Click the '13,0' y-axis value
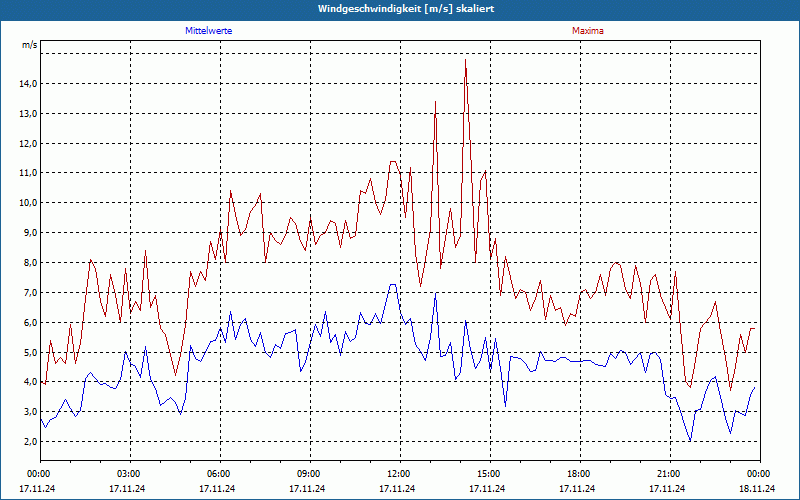The width and height of the screenshot is (800, 500). point(28,113)
